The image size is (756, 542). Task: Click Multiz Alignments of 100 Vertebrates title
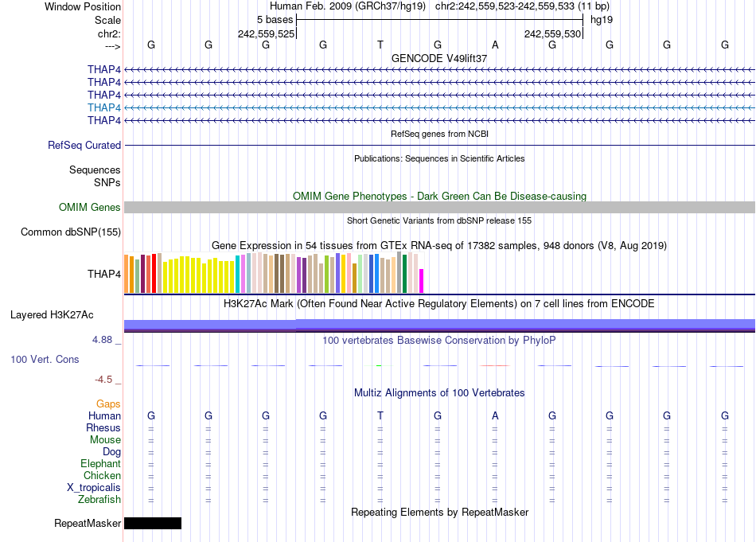pos(439,393)
